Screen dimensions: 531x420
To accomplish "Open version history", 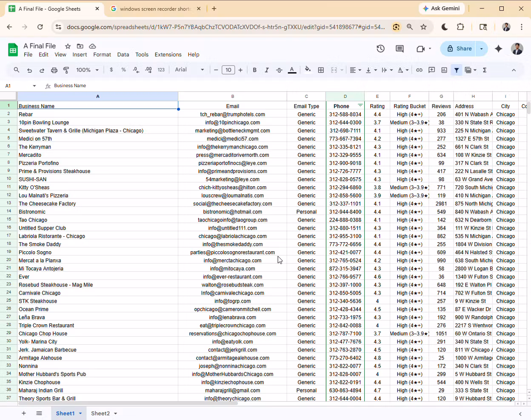I will 381,49.
